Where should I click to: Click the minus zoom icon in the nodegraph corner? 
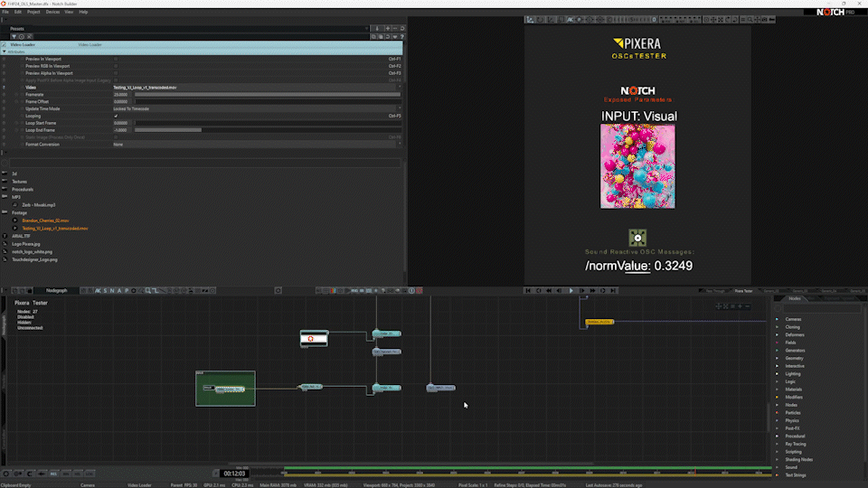(748, 306)
